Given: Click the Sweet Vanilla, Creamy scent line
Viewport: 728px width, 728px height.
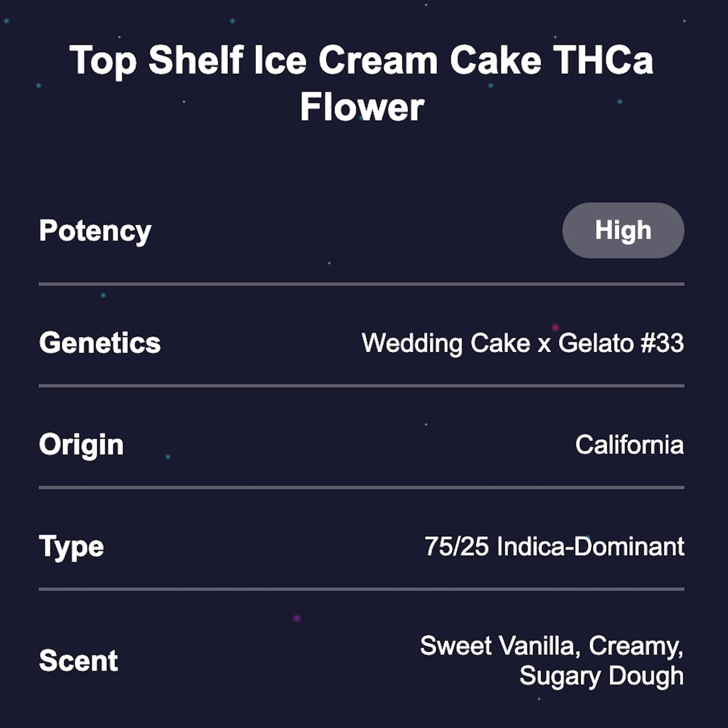Looking at the screenshot, I should [551, 646].
